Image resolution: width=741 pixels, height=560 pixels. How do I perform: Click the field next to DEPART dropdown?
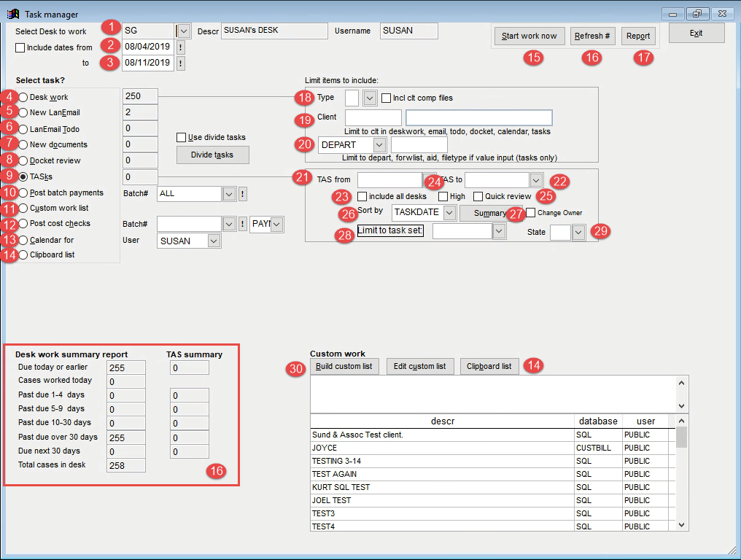419,144
